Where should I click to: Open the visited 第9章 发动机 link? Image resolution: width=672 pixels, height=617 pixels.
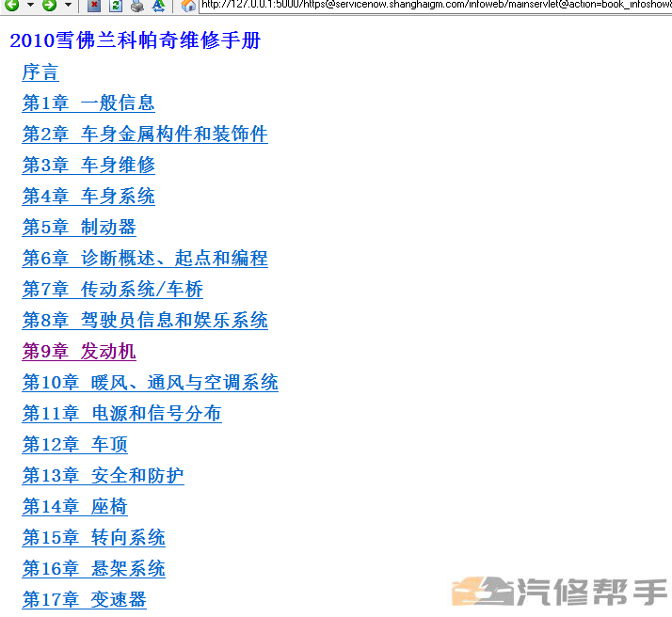[79, 352]
